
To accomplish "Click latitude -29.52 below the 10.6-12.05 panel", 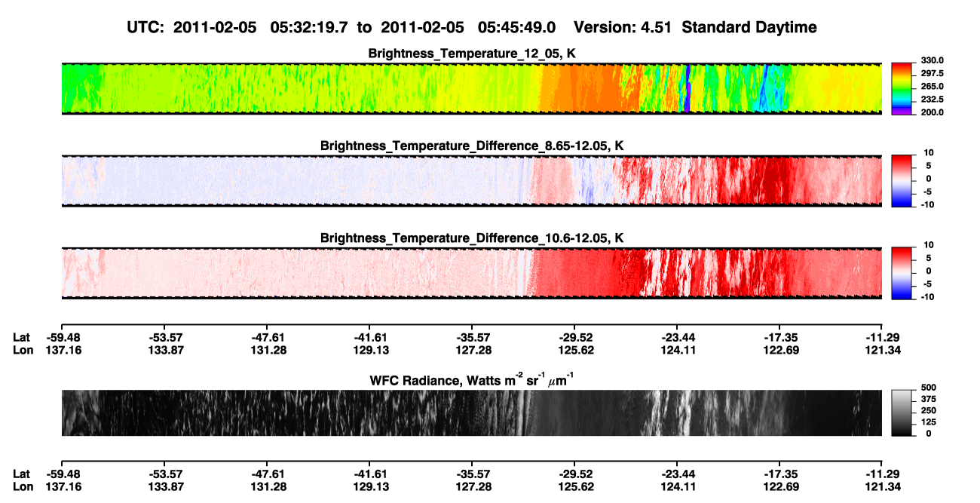I will pos(574,337).
